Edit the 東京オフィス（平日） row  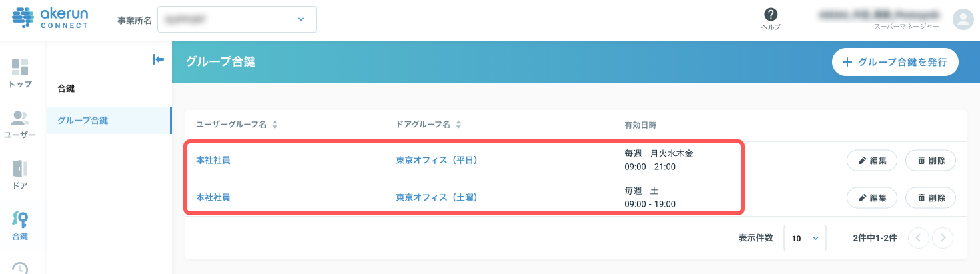871,161
